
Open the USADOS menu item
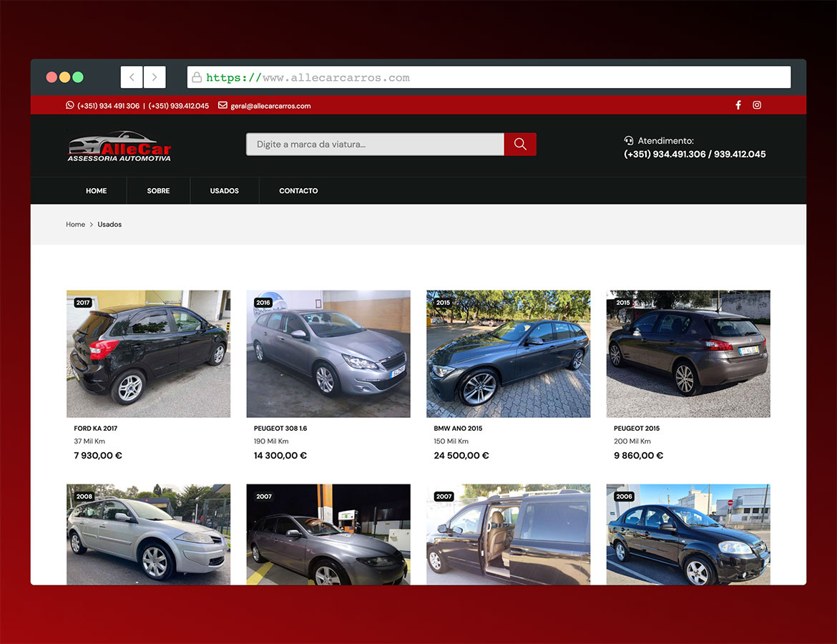[224, 190]
